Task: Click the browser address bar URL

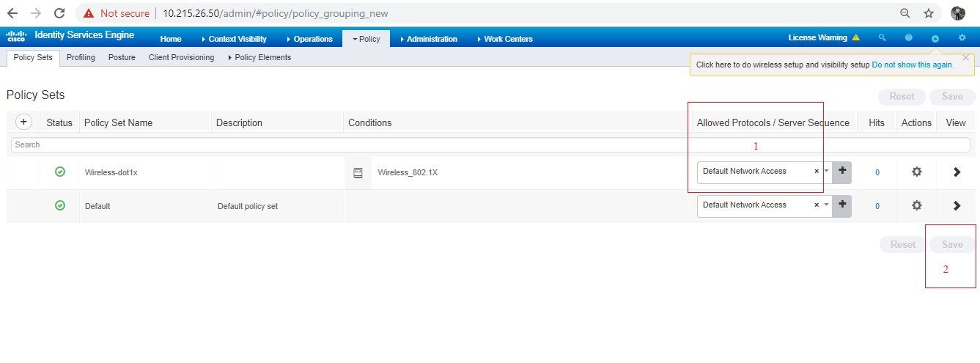Action: pyautogui.click(x=276, y=13)
